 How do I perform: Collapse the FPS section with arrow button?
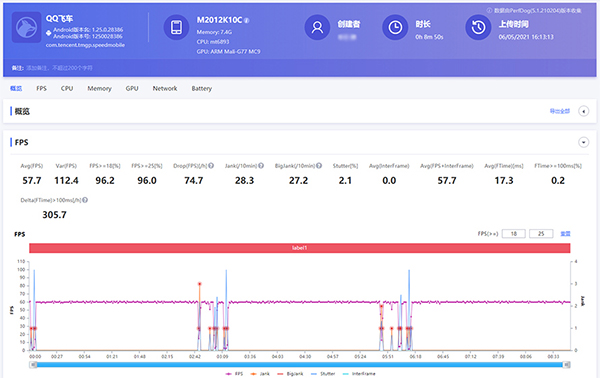(584, 142)
